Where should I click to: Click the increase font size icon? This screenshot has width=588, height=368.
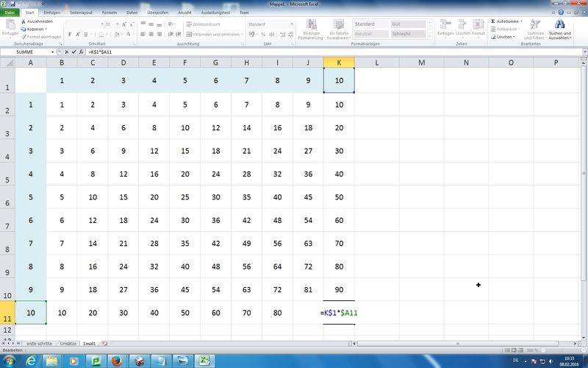[124, 24]
